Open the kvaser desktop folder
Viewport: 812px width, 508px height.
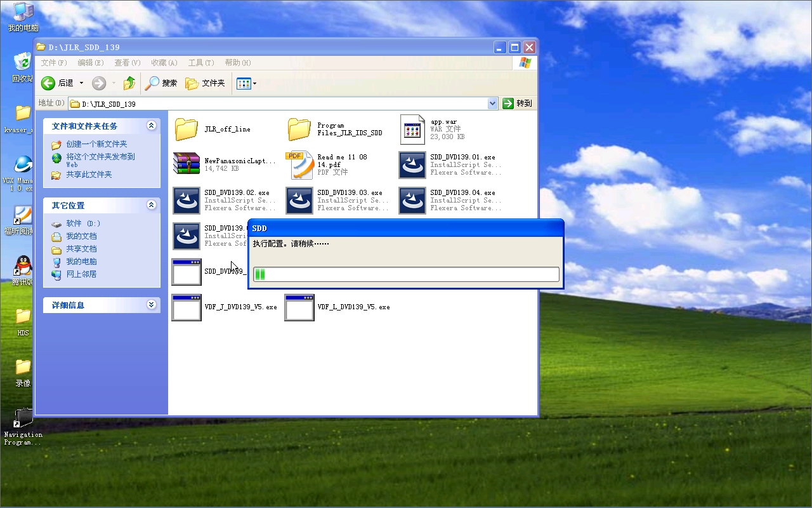(23, 119)
